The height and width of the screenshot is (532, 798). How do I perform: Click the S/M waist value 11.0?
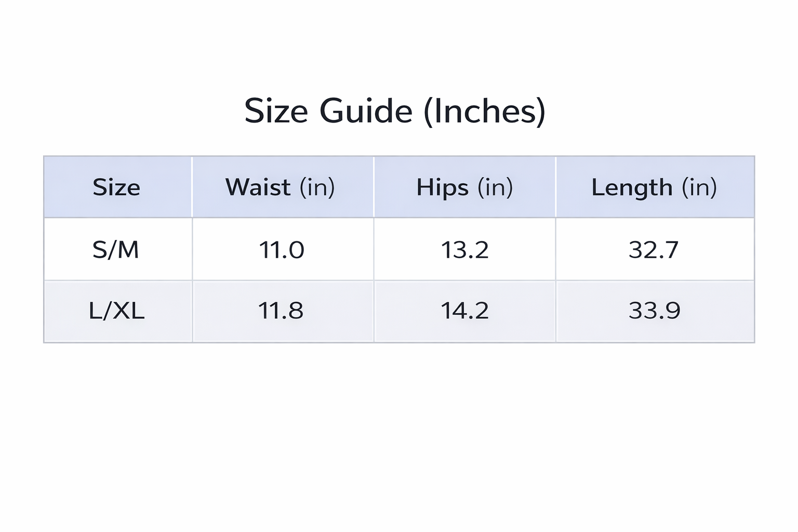(282, 250)
